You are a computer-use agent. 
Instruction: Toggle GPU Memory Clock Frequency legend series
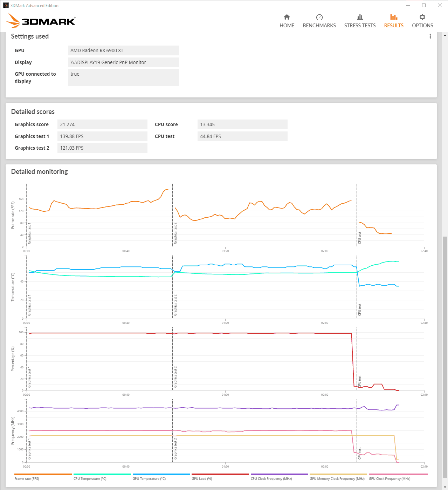338,477
